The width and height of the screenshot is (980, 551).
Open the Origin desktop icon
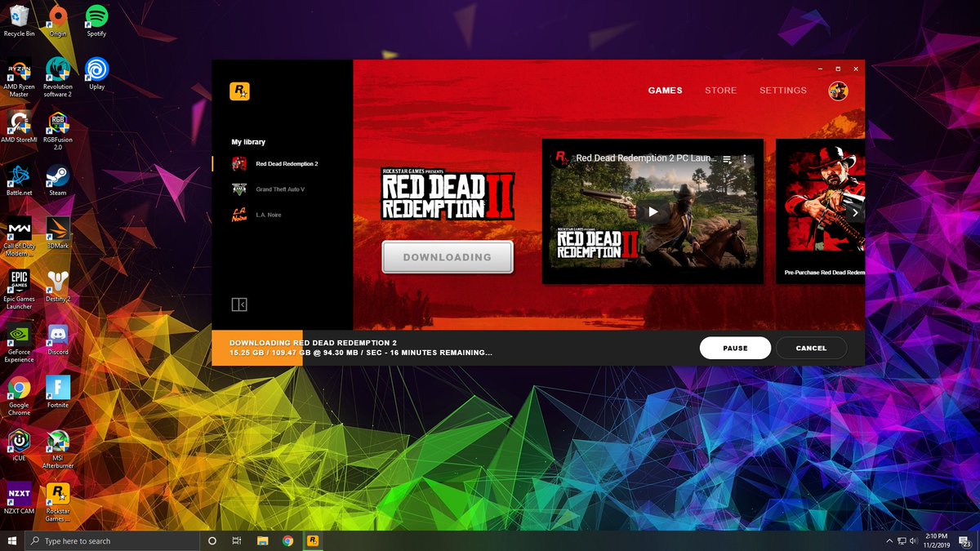coord(57,21)
